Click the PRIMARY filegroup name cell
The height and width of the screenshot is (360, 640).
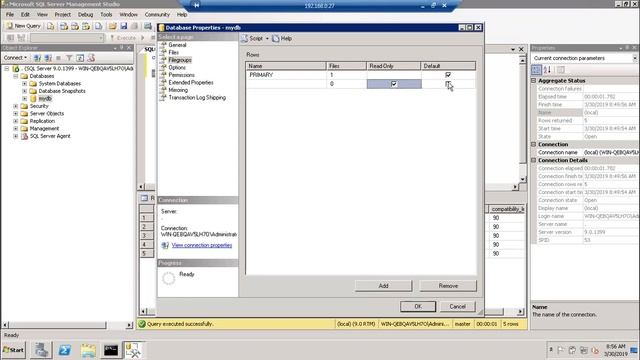[286, 75]
